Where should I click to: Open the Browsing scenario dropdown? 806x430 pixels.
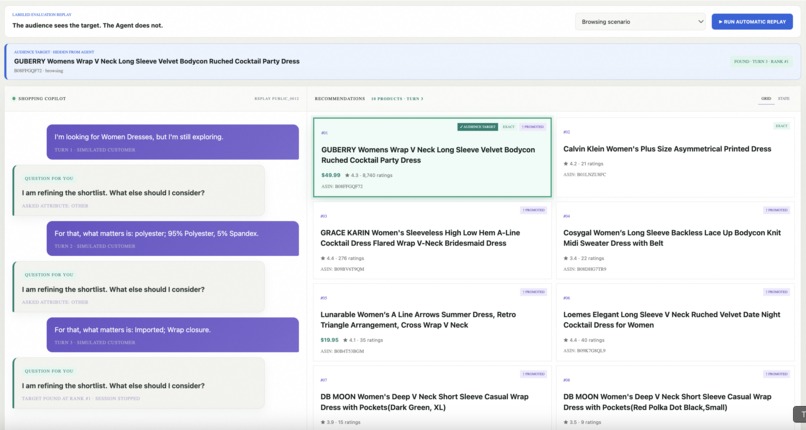[x=640, y=22]
